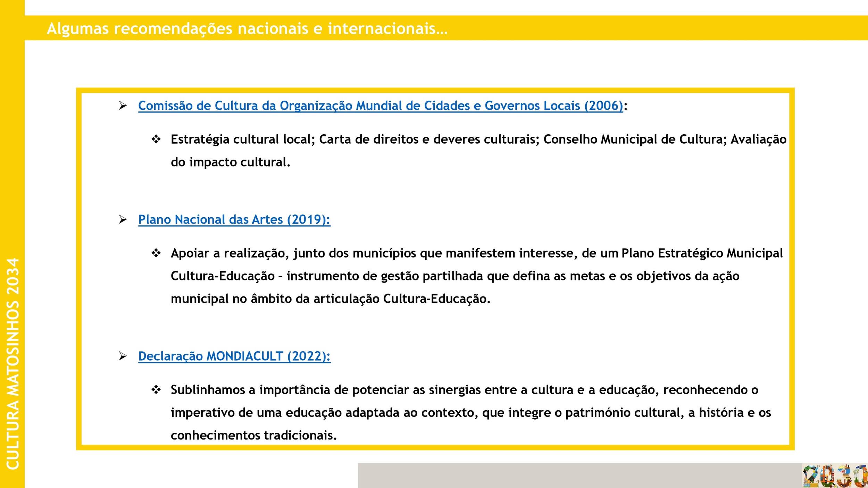Open the Comissão de Cultura 2006 link
The height and width of the screenshot is (488, 868).
click(381, 106)
